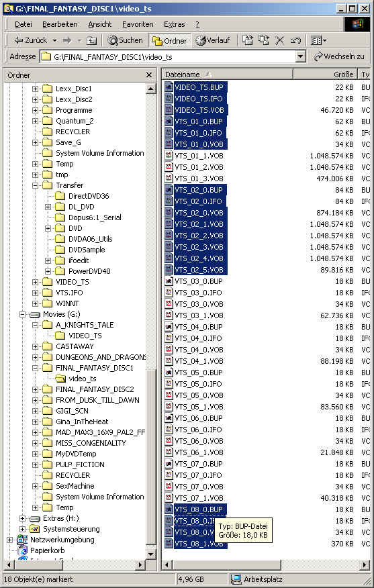This screenshot has width=374, height=588.
Task: Click the VTS_01_3.VOB file icon
Action: [x=169, y=179]
